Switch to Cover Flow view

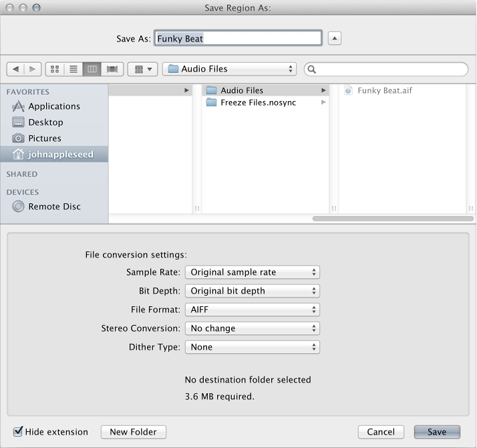[x=112, y=69]
